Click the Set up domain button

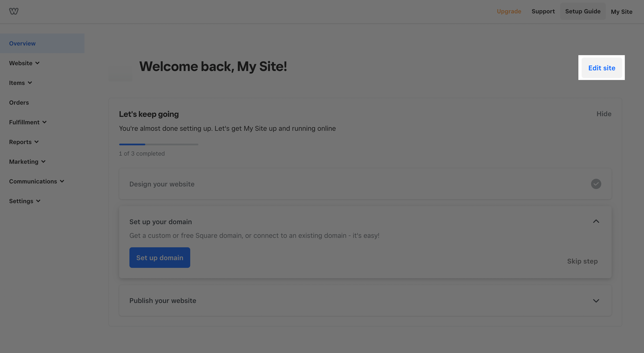(159, 258)
